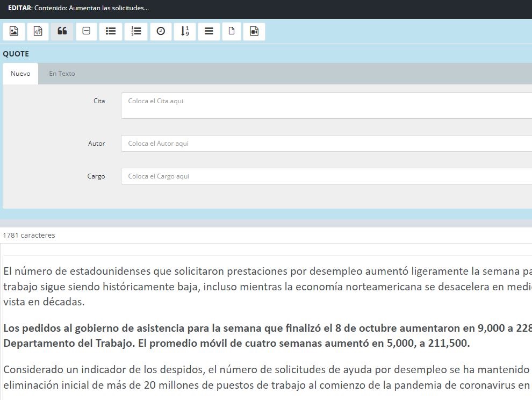
Task: Insert a numbered list block
Action: [x=136, y=31]
